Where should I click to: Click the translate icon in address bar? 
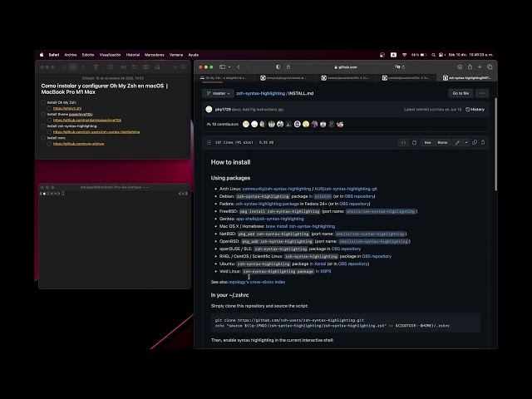(x=397, y=66)
